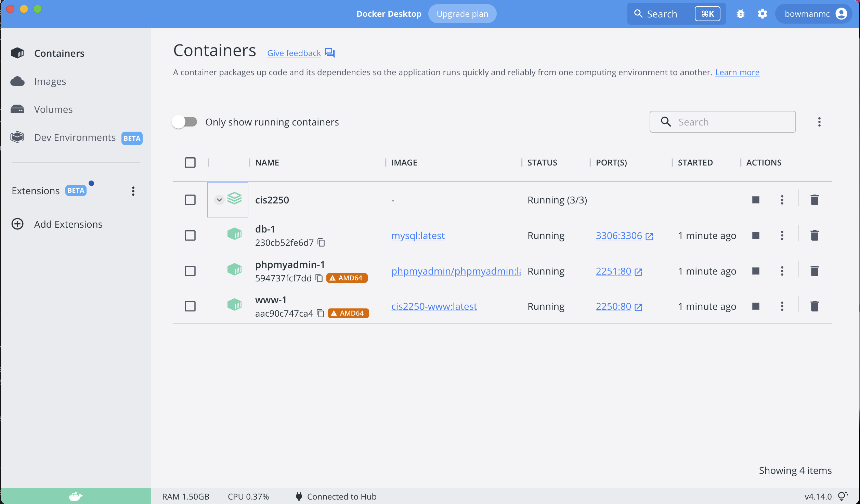Click the bug report icon in header

point(740,14)
